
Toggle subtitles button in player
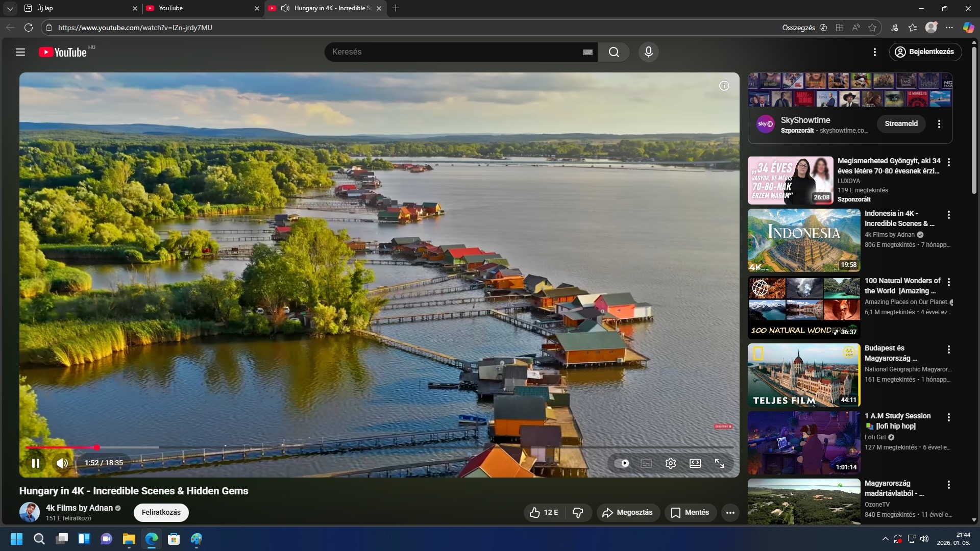(x=646, y=463)
